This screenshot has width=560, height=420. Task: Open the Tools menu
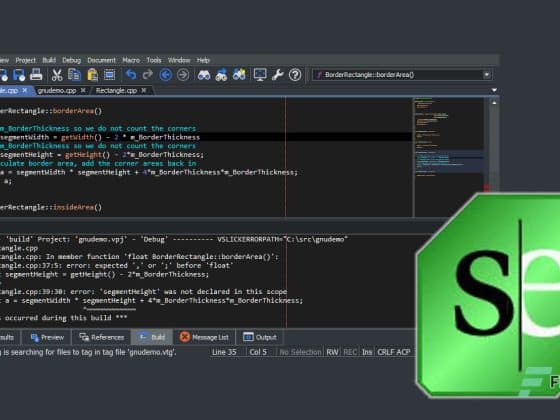[x=154, y=60]
